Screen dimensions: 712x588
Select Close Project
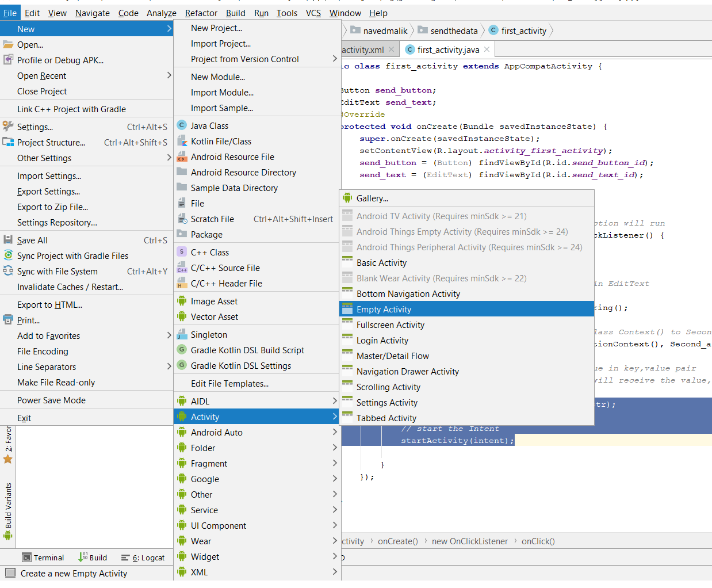click(87, 91)
